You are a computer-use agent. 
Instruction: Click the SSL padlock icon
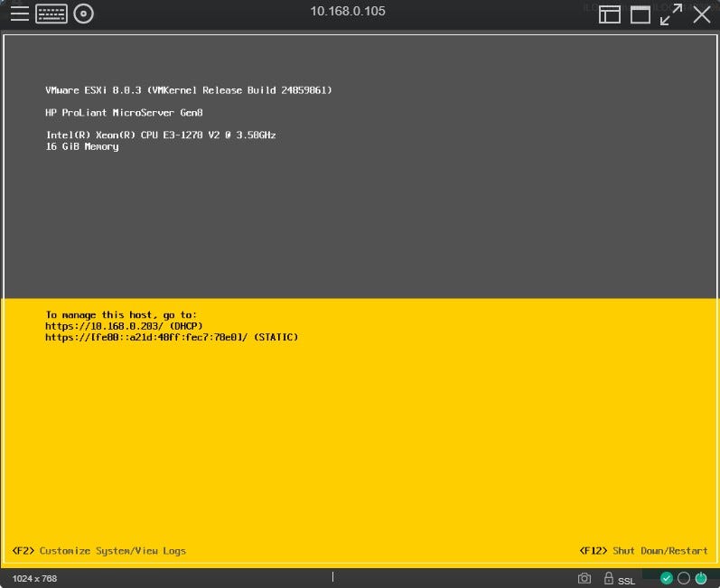coord(608,577)
